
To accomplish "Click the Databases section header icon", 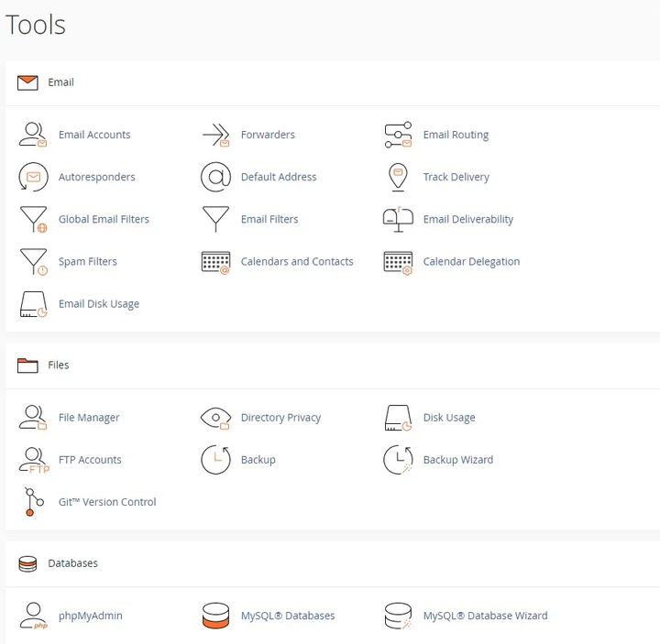I will coord(27,563).
